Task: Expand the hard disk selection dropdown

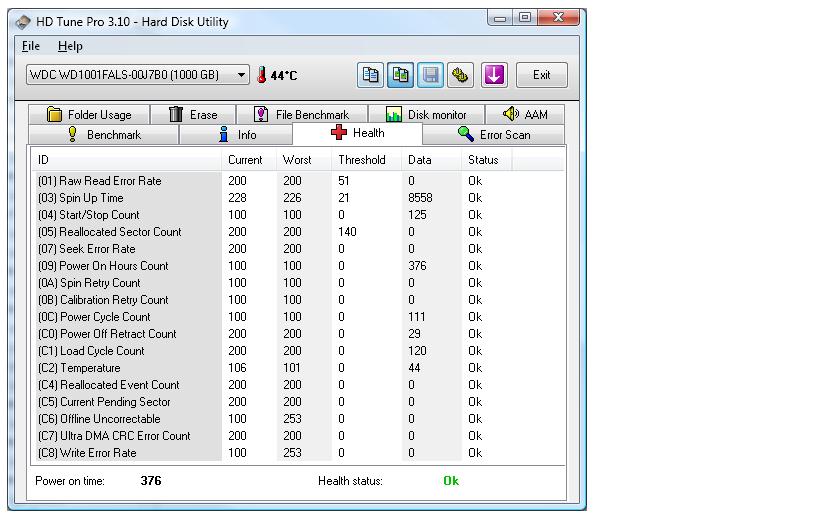Action: coord(241,75)
